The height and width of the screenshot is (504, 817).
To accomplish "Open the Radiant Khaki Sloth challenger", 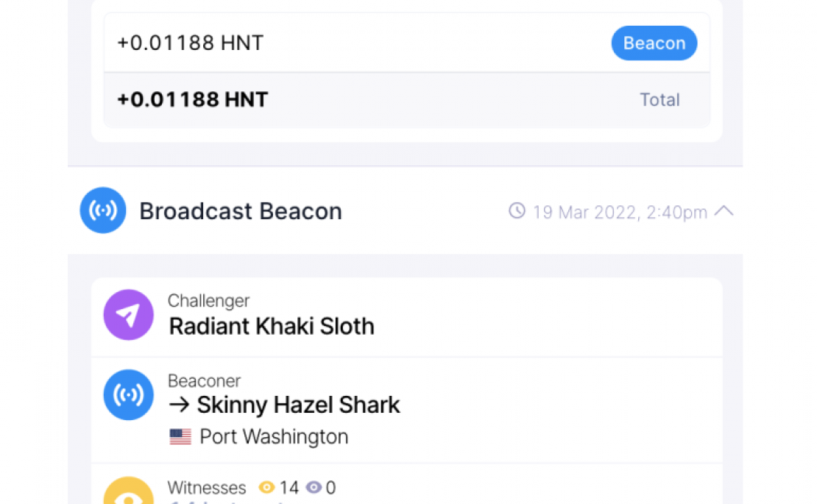I will pos(272,327).
